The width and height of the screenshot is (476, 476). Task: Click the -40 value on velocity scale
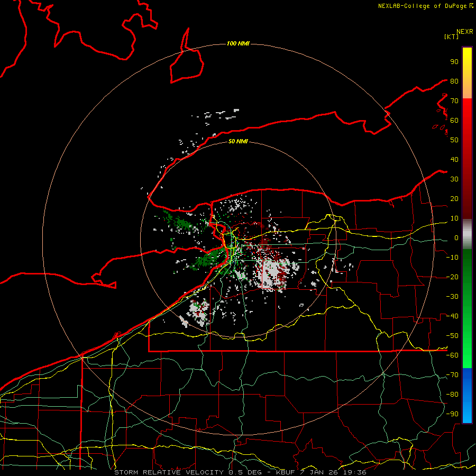[452, 316]
